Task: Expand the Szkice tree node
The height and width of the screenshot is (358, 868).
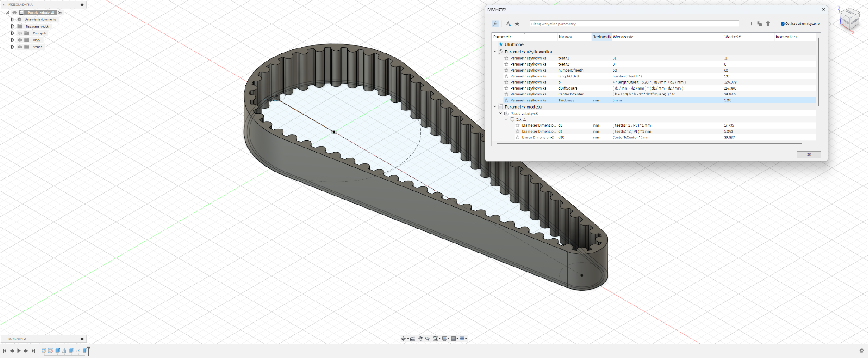Action: coord(13,47)
